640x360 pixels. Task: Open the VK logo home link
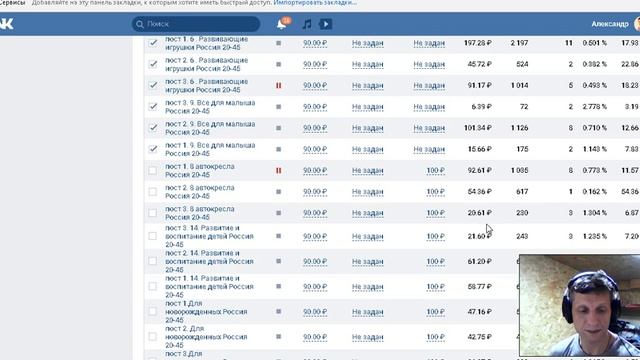pyautogui.click(x=7, y=24)
